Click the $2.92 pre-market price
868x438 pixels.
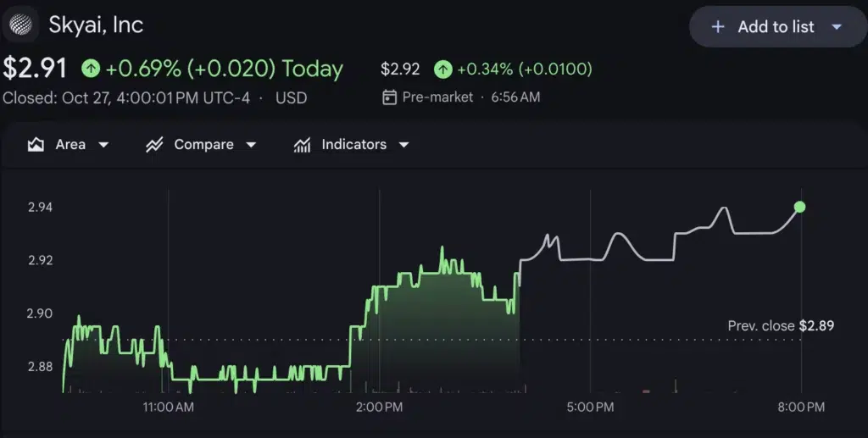pos(400,69)
